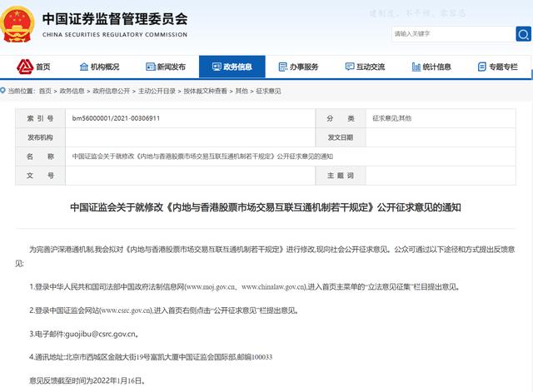Go to 征求意见 in the breadcrumb
Image resolution: width=533 pixels, height=392 pixels.
click(x=268, y=91)
